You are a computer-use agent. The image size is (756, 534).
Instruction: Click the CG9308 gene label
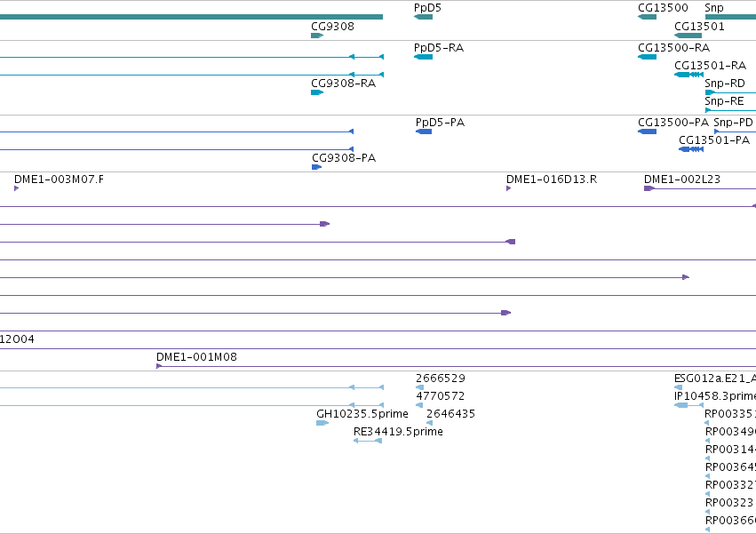click(x=332, y=26)
